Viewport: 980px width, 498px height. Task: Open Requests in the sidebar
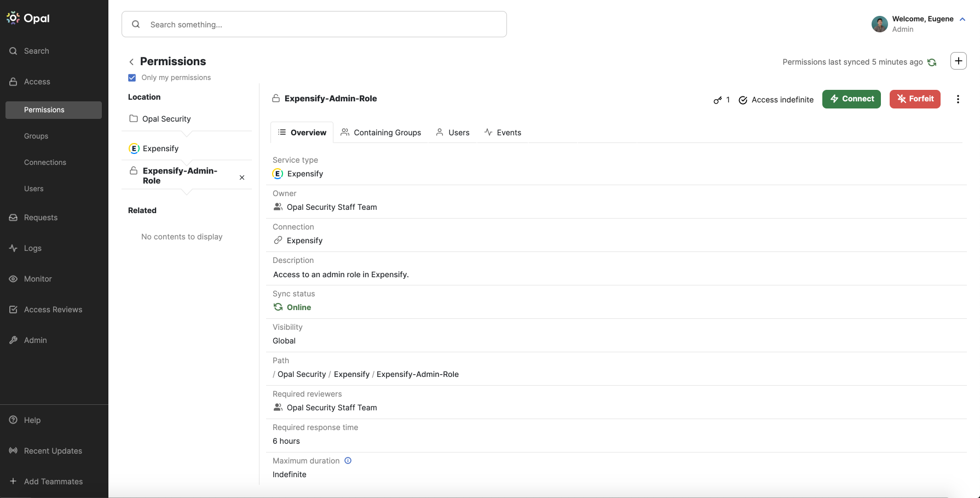(x=41, y=217)
